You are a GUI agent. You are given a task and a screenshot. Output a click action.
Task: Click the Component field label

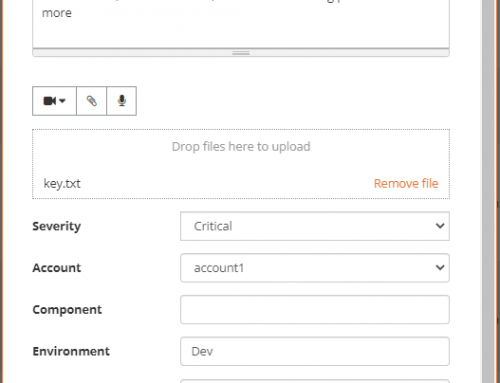click(67, 310)
